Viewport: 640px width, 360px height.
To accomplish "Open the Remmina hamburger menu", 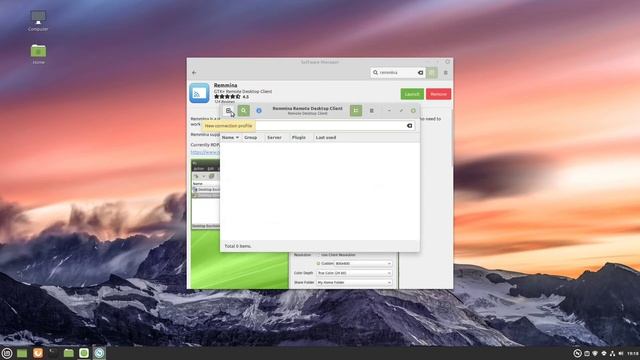I will [371, 111].
